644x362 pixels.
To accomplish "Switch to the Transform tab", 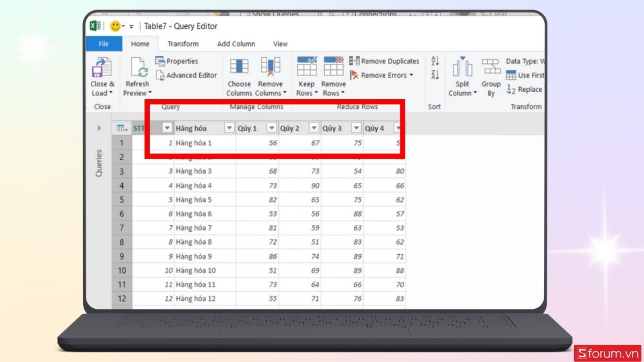I will coord(183,43).
